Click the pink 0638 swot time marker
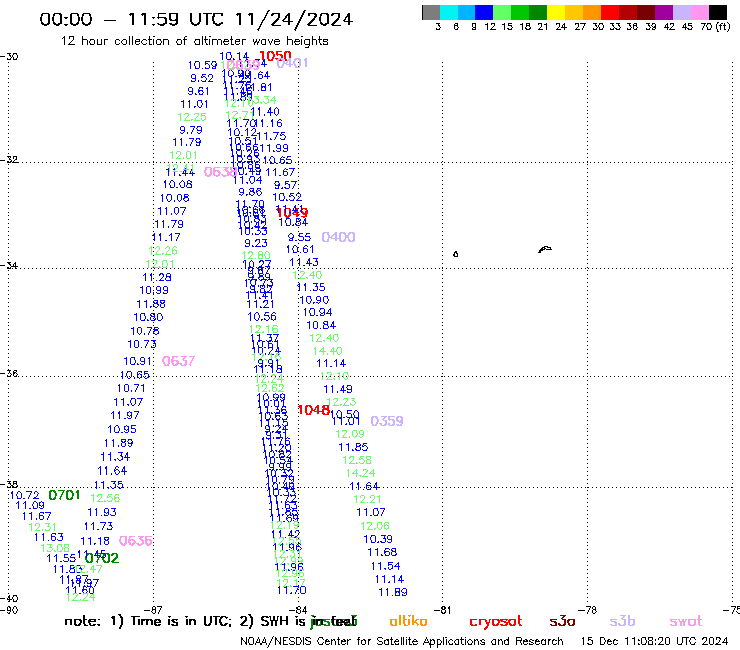 (220, 172)
